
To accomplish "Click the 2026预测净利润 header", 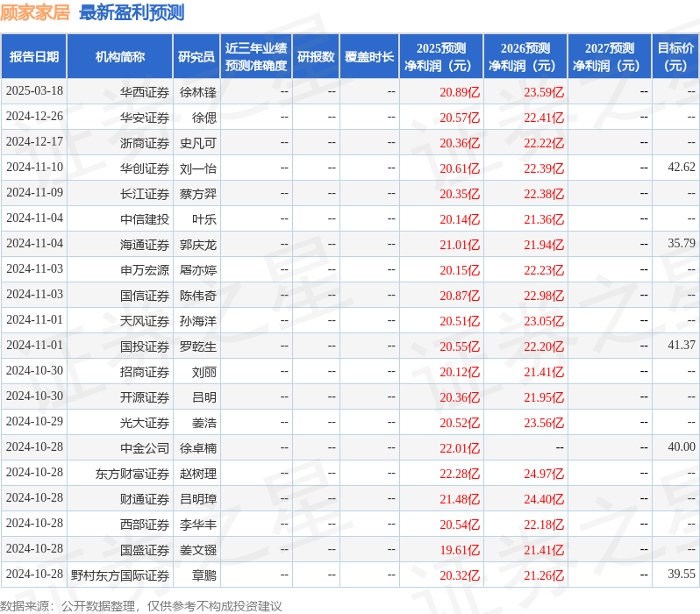I will coord(525,57).
